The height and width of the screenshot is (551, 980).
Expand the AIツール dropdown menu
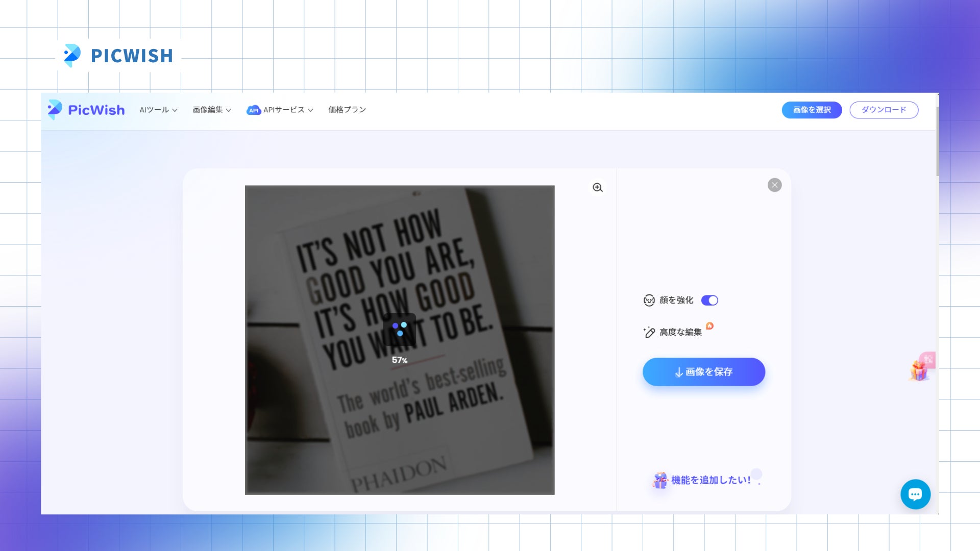[158, 110]
